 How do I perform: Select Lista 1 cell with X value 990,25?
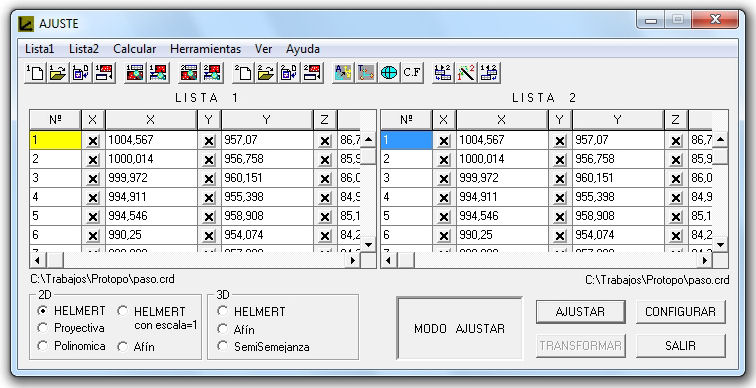151,235
